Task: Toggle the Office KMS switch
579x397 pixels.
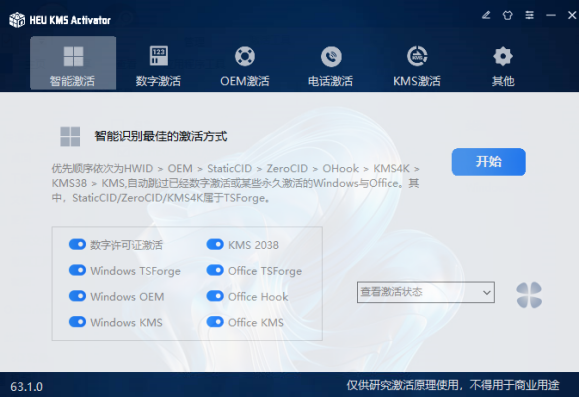Action: (215, 322)
